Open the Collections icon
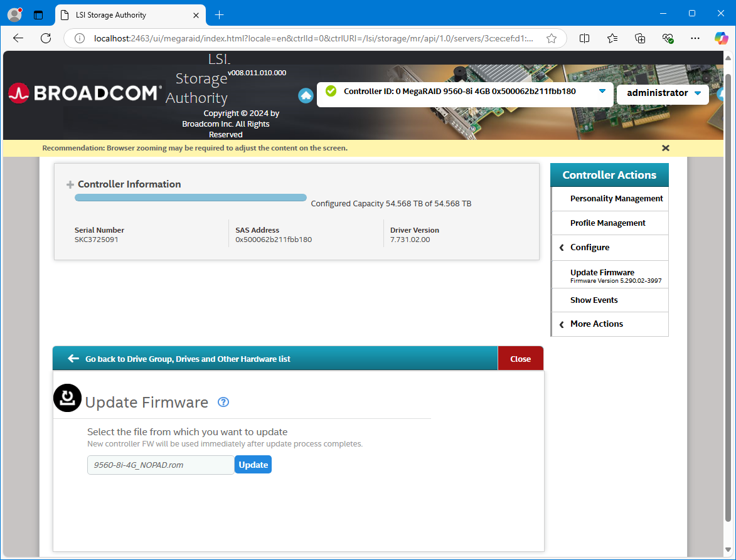This screenshot has height=560, width=736. point(640,38)
